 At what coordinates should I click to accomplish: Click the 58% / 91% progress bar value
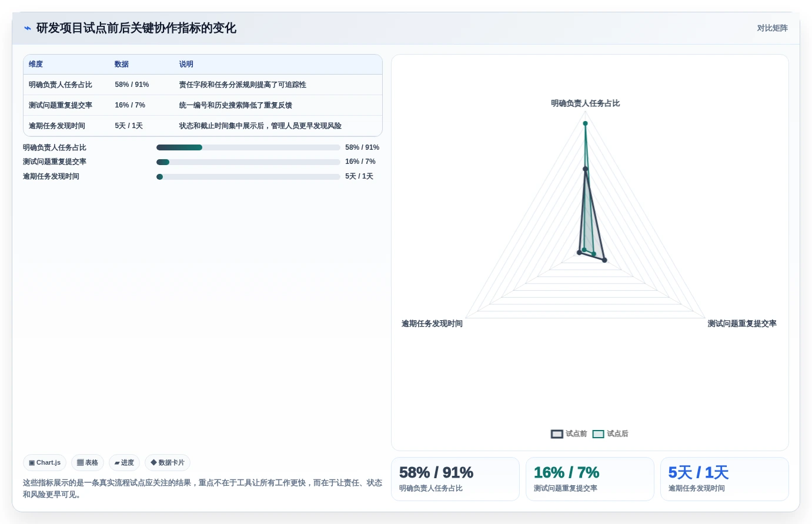click(x=362, y=147)
